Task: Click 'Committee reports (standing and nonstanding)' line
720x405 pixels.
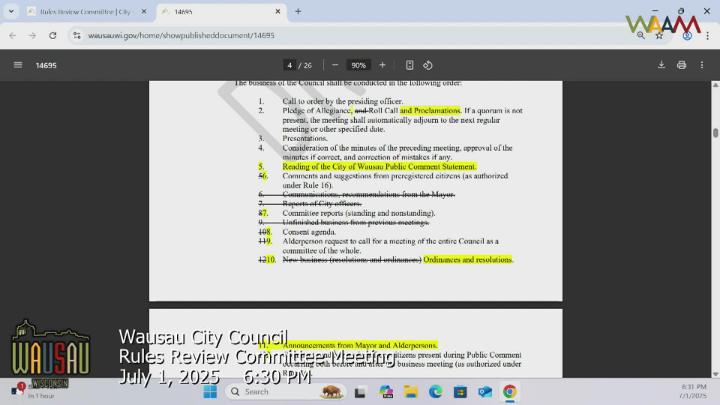Action: (x=359, y=213)
